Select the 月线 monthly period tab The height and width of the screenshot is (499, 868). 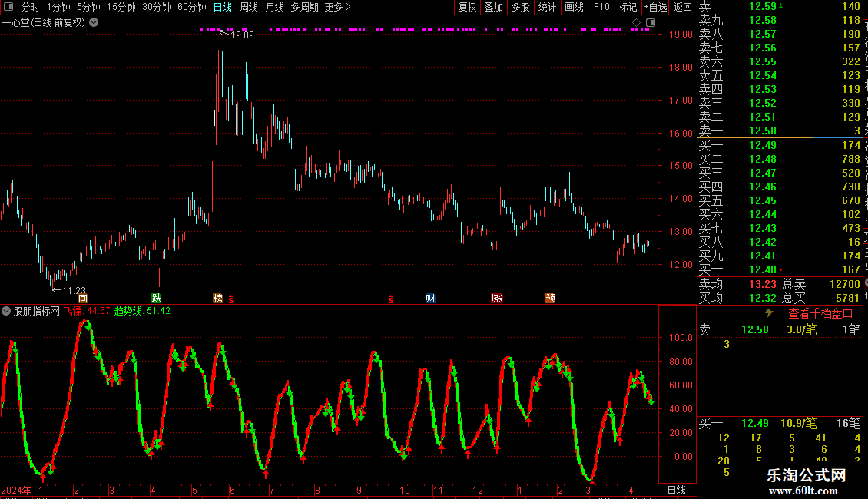tap(274, 7)
